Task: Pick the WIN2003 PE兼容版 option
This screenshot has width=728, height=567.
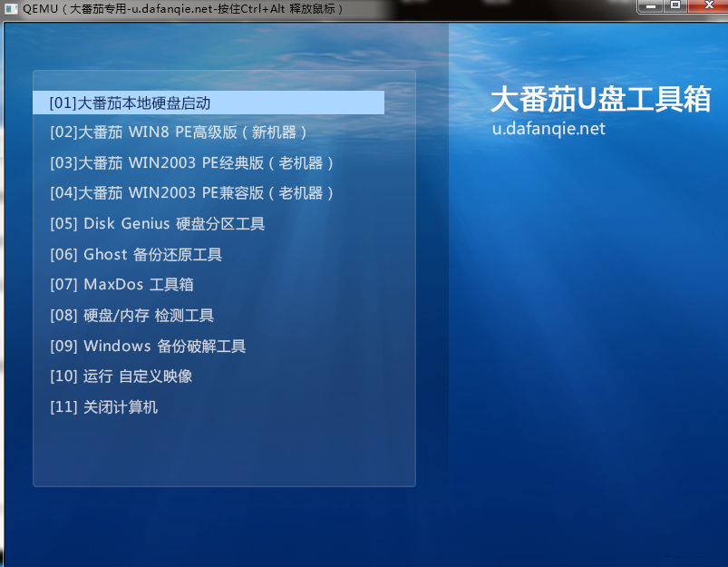Action: (x=192, y=193)
